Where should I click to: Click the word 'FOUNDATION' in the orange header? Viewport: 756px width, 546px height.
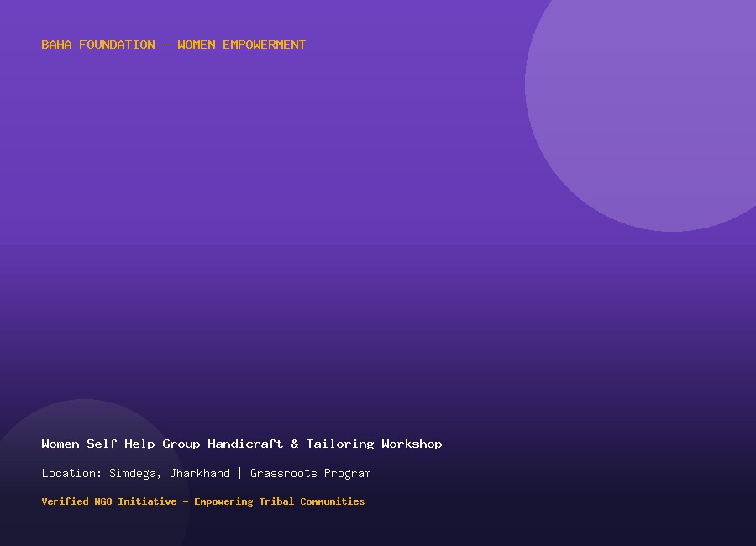[x=117, y=45]
